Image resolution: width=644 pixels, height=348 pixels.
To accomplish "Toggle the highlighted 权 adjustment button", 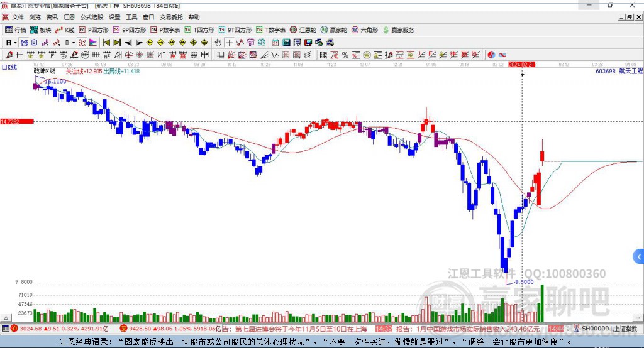I will tap(82, 42).
